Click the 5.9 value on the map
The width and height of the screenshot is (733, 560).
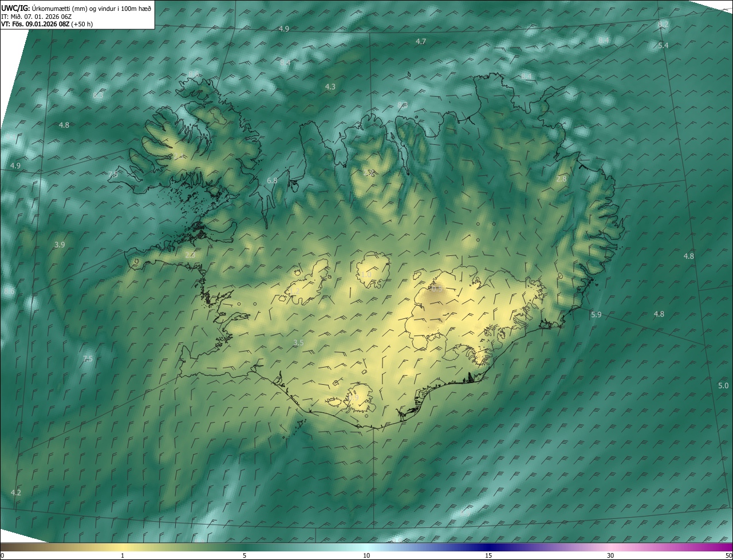[596, 315]
